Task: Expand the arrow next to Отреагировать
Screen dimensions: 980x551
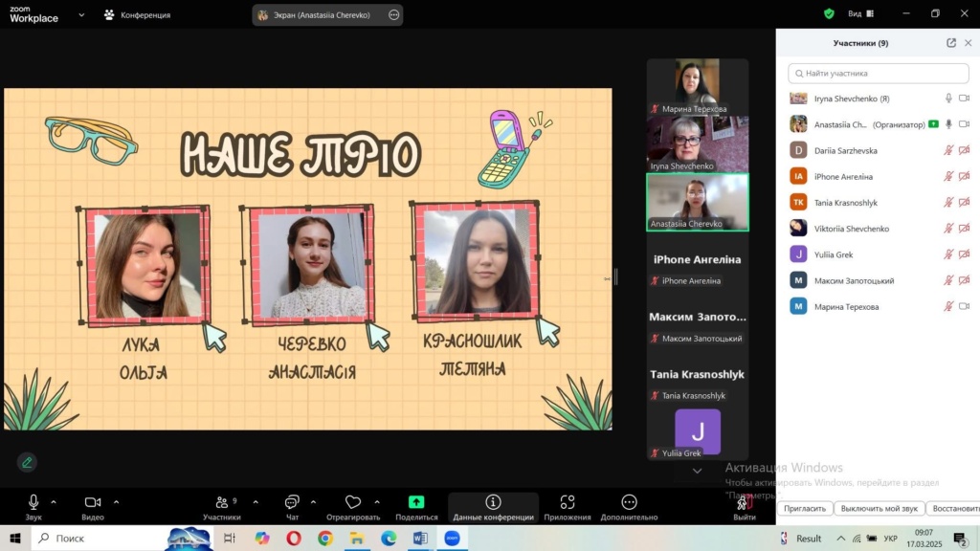Action: 377,501
